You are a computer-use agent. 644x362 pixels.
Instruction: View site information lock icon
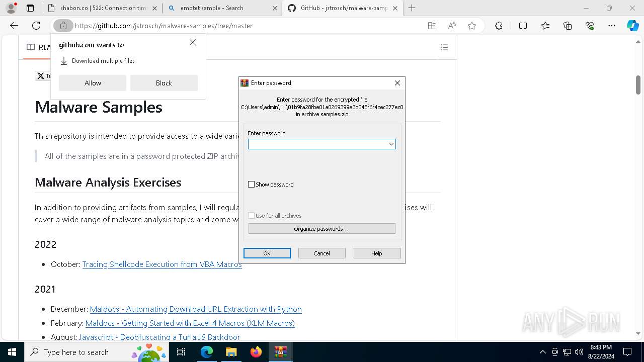click(x=63, y=26)
